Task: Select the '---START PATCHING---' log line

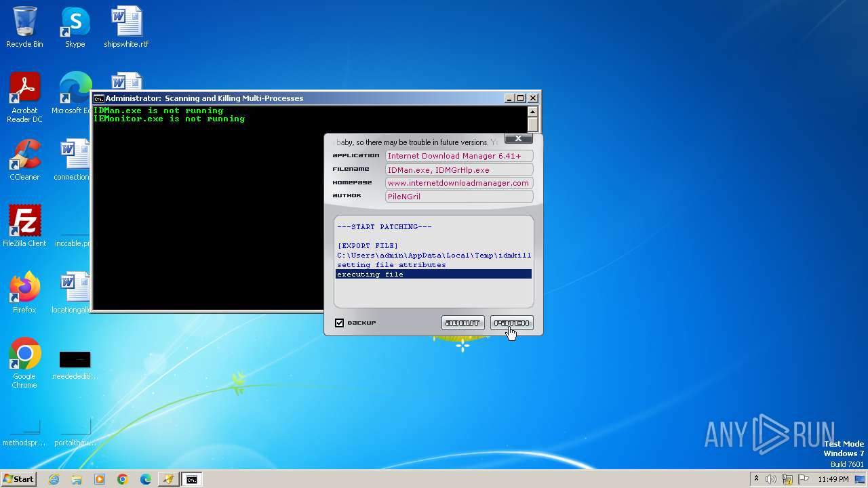Action: pos(433,227)
